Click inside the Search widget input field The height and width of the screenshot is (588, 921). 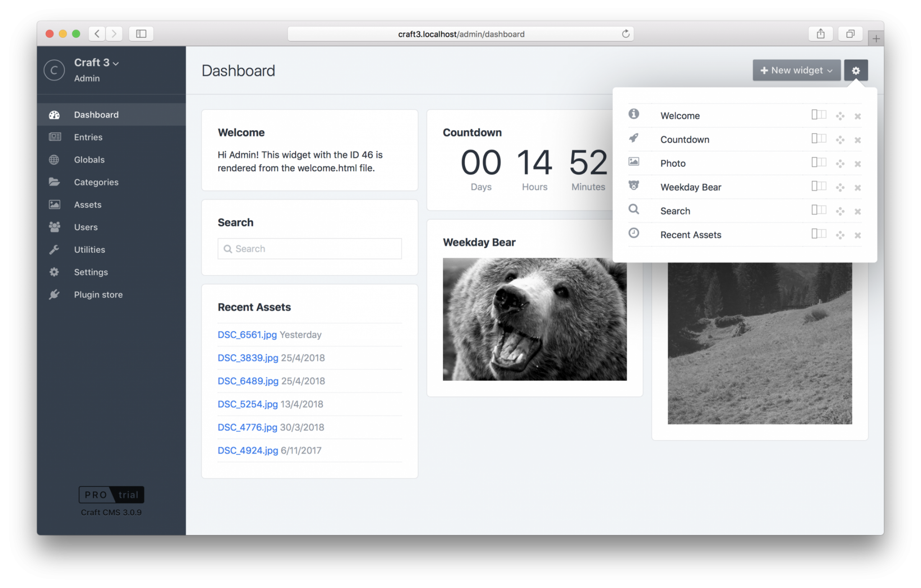(x=310, y=249)
